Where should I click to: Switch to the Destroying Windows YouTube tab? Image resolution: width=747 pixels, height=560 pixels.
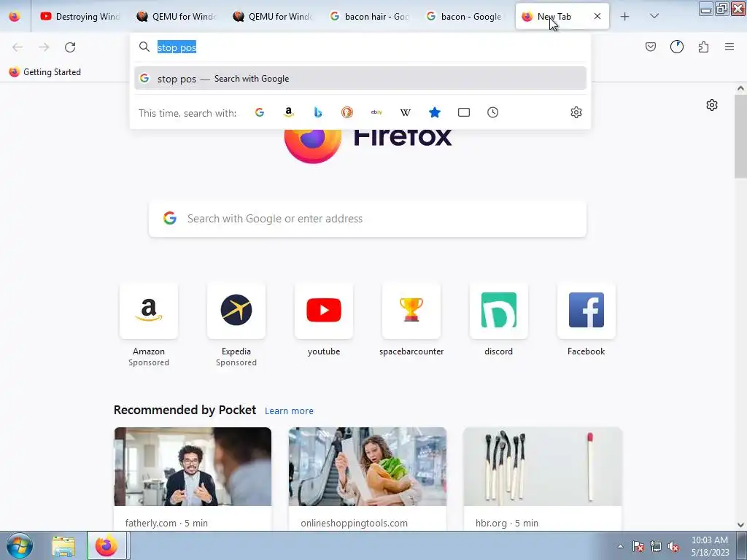pos(80,17)
